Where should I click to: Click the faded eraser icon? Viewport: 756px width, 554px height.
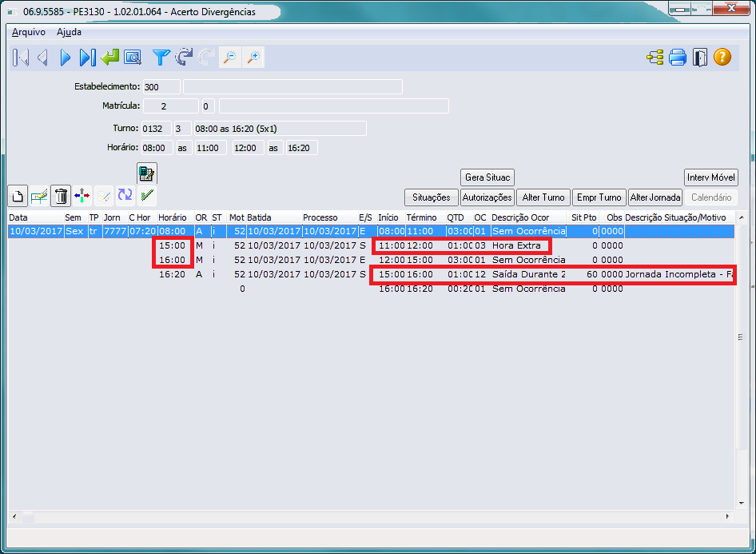point(104,196)
